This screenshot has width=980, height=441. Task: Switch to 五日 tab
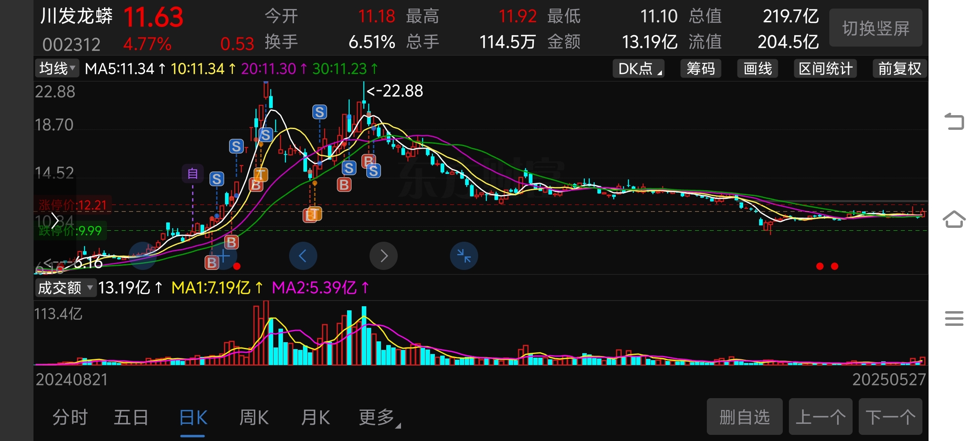[x=131, y=417]
